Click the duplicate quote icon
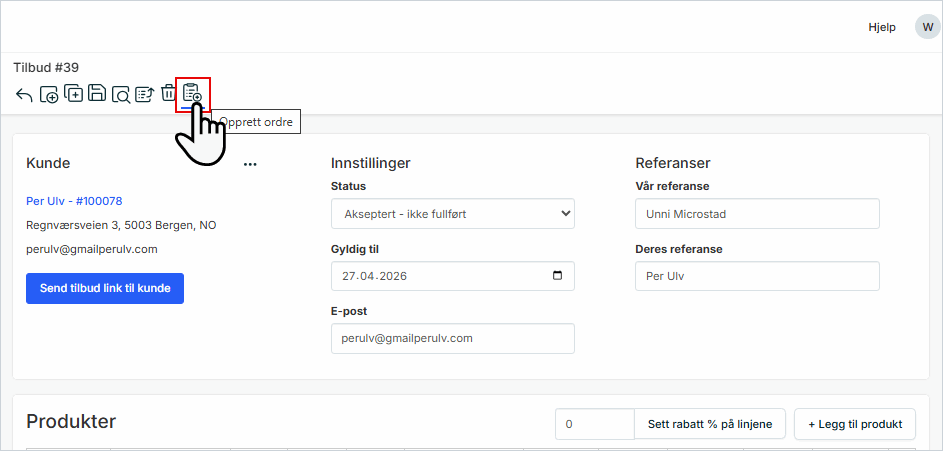The image size is (943, 451). 73,94
